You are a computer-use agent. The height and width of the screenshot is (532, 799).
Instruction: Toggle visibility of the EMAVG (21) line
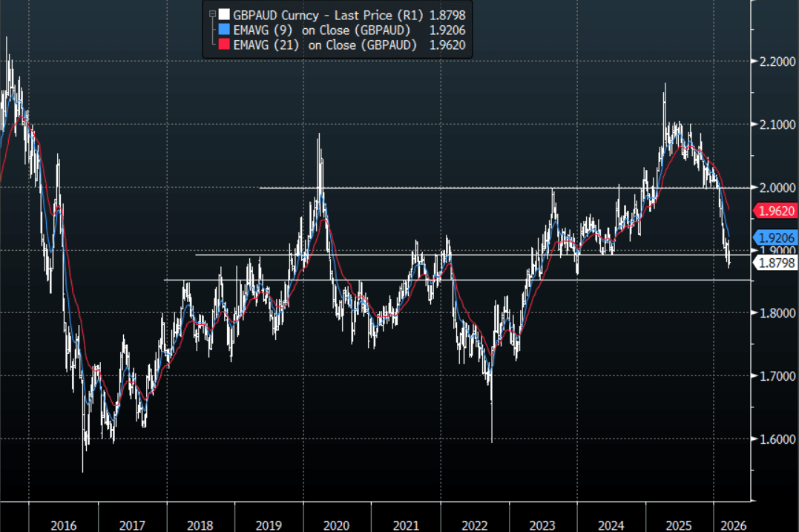coord(224,45)
